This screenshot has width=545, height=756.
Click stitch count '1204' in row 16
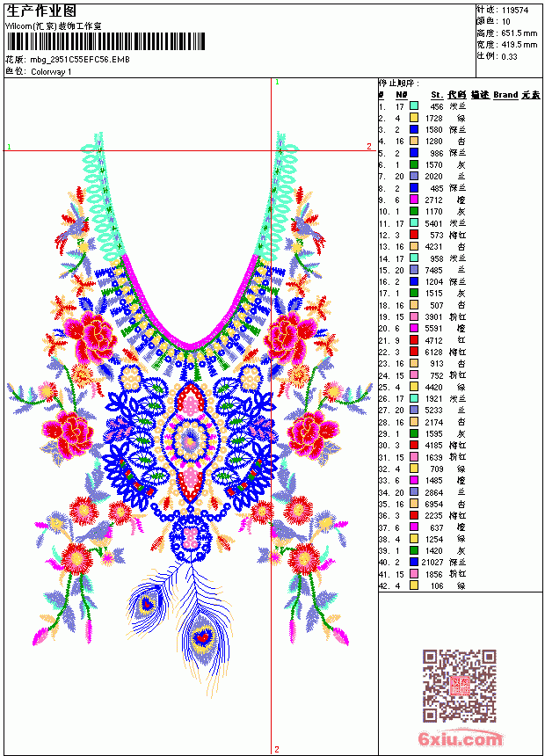pyautogui.click(x=434, y=281)
